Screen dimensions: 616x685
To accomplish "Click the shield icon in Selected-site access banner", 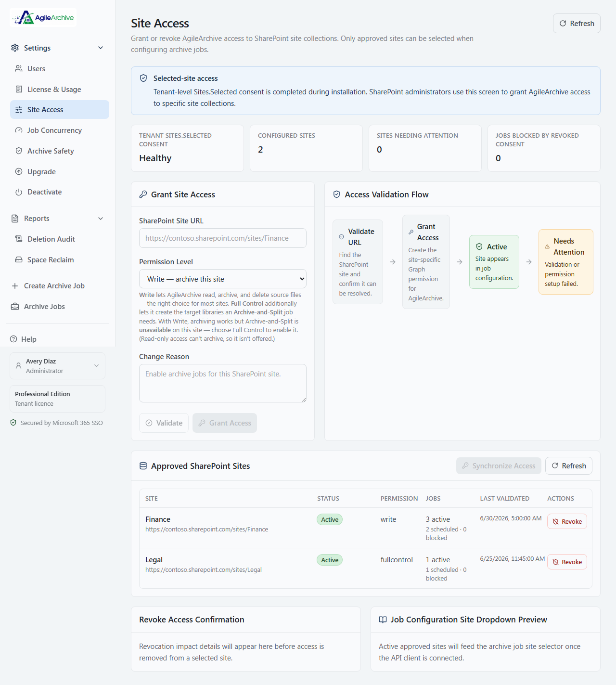I will 143,78.
